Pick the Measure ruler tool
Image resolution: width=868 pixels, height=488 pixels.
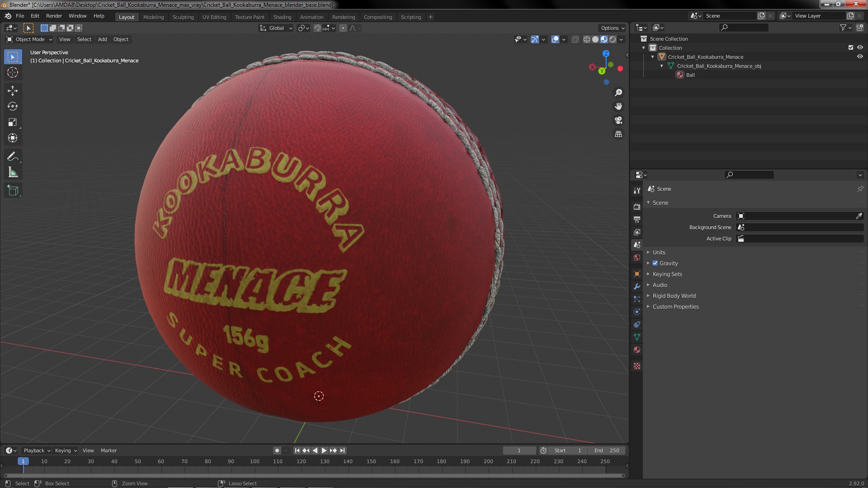(13, 172)
